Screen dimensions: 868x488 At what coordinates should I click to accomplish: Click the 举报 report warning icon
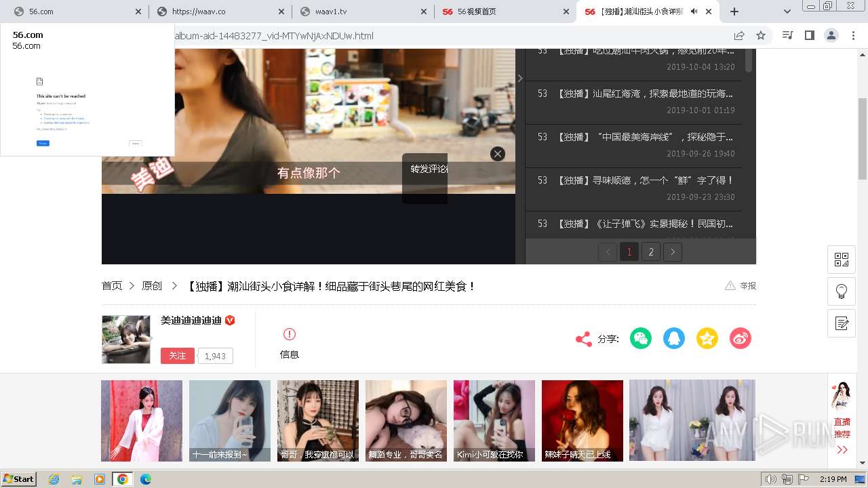pyautogui.click(x=730, y=286)
